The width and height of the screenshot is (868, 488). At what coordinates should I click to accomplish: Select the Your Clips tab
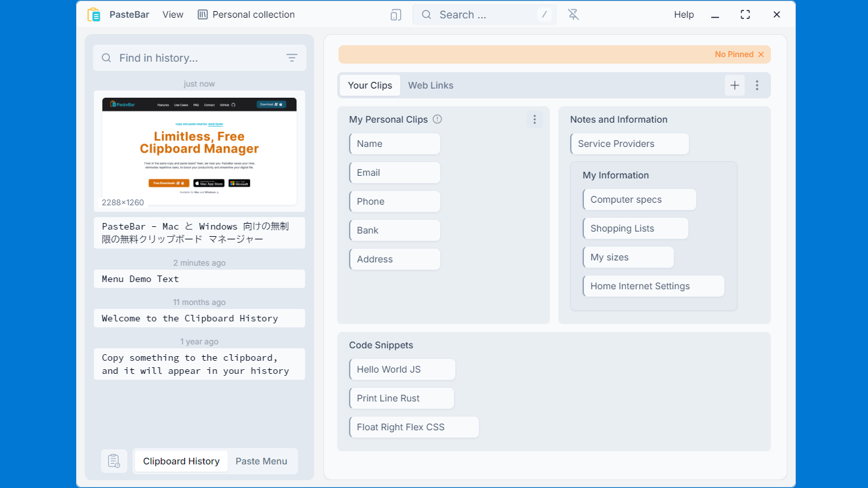click(x=370, y=85)
